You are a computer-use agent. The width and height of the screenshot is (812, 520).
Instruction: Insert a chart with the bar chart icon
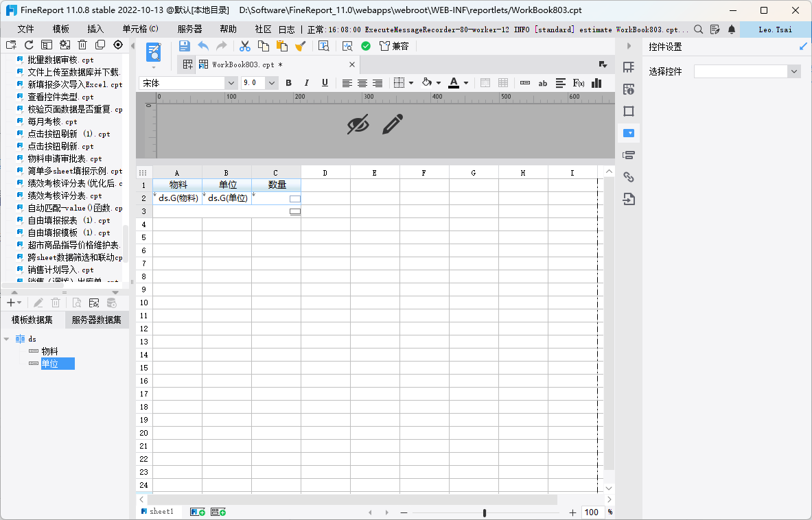point(596,83)
